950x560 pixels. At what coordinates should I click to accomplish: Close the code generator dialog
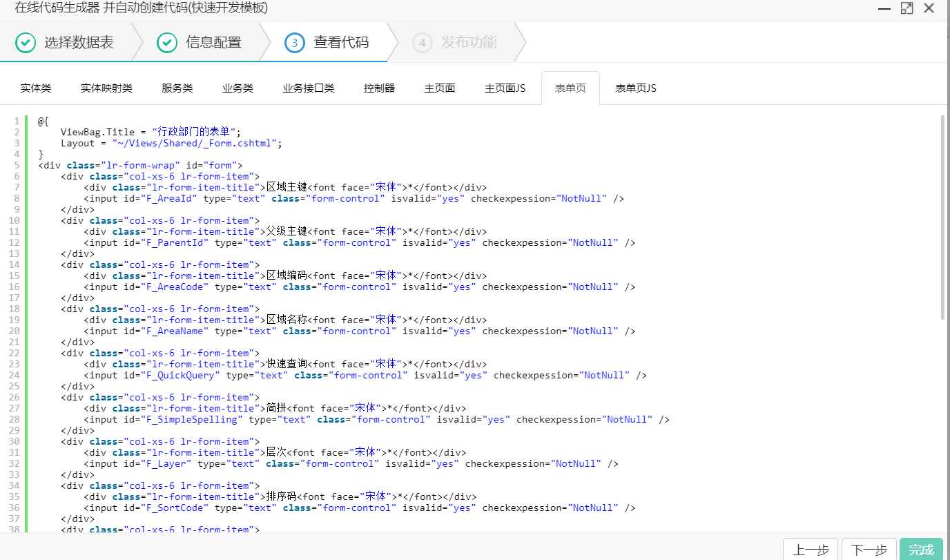pos(929,8)
